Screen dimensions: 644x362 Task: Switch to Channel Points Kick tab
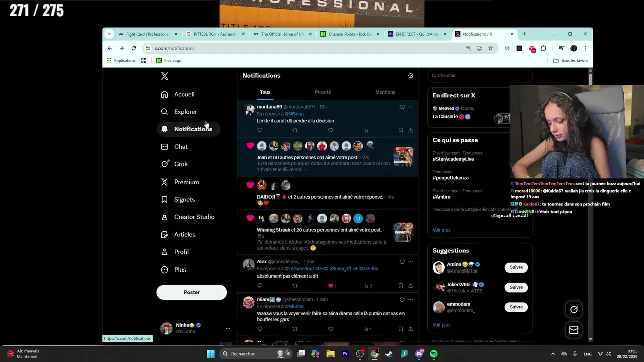pos(350,34)
